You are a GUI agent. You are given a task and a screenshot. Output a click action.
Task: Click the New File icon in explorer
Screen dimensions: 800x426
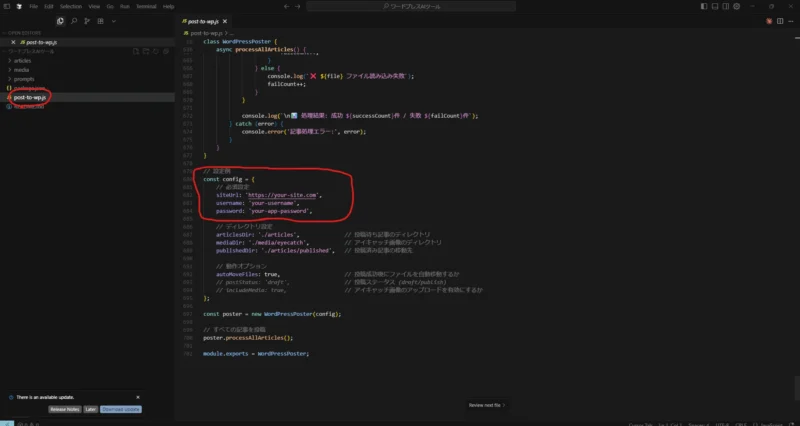pyautogui.click(x=136, y=52)
